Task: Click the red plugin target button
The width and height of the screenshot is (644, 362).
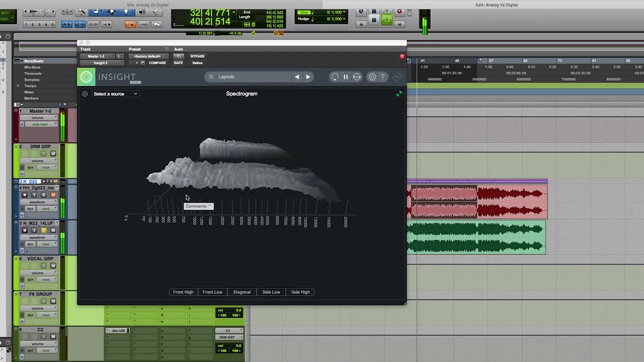Action: 402,56
